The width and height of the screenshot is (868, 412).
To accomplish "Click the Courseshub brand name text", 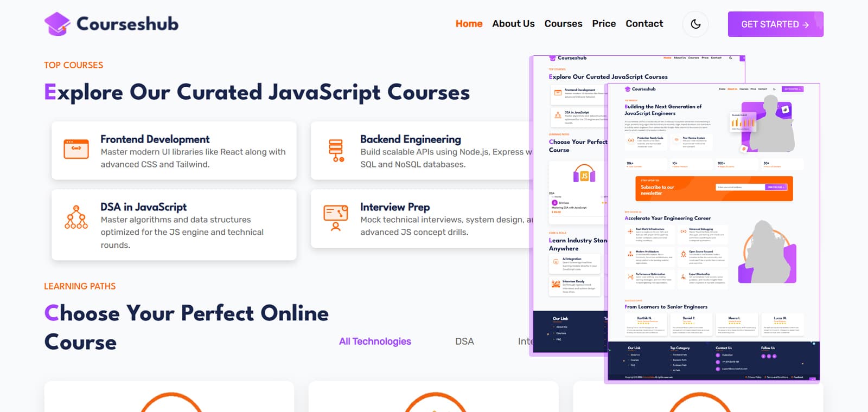I will [x=127, y=24].
